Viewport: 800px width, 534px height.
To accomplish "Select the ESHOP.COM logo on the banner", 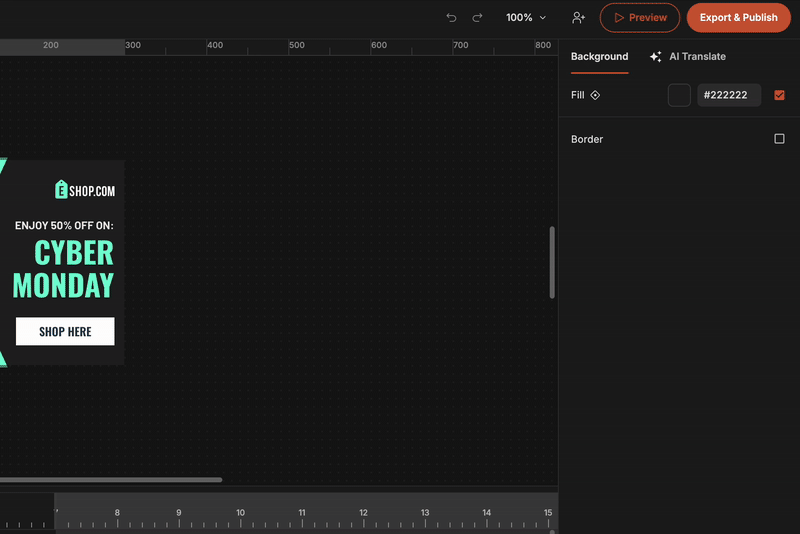I will [85, 189].
